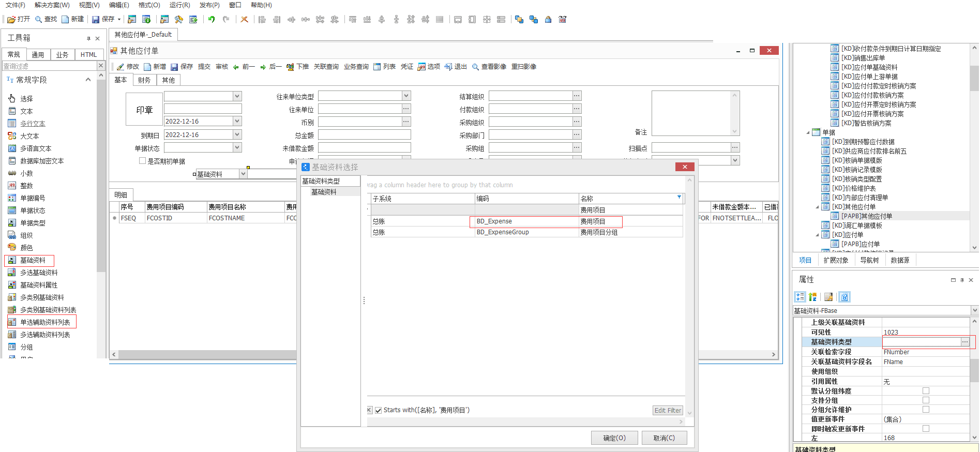Click the 确定(O) button
This screenshot has width=980, height=452.
point(614,438)
